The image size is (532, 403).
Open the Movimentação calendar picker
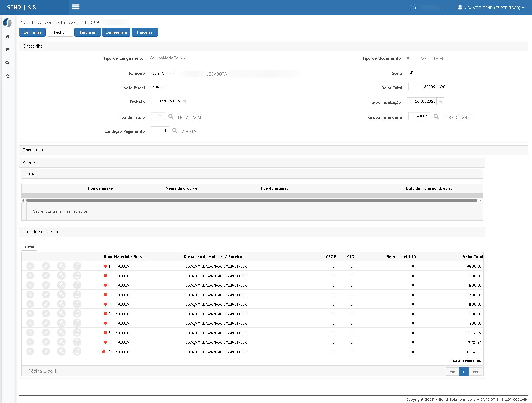pos(440,102)
